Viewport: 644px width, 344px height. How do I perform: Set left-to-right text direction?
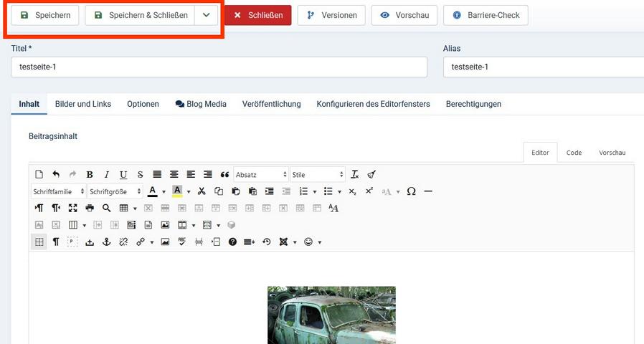tap(39, 208)
